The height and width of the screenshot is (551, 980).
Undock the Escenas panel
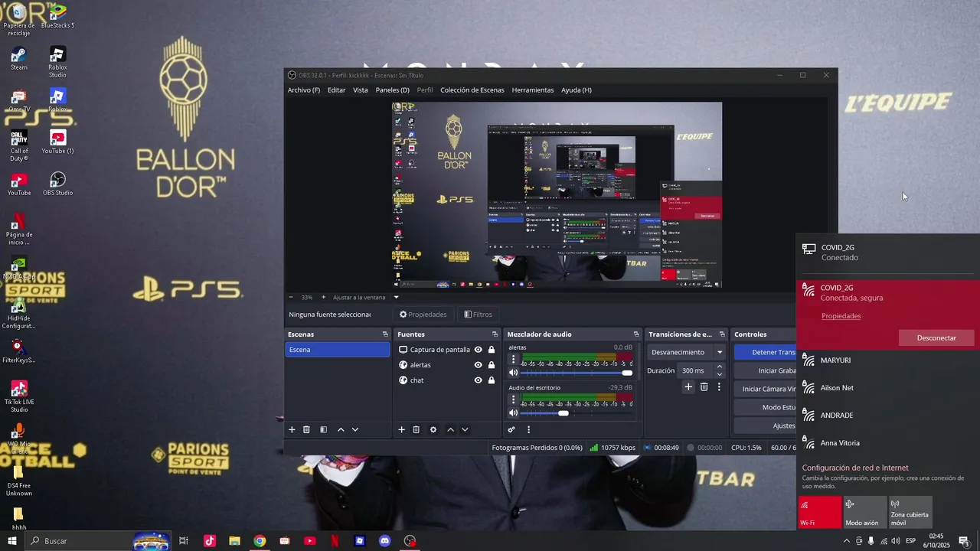[385, 334]
